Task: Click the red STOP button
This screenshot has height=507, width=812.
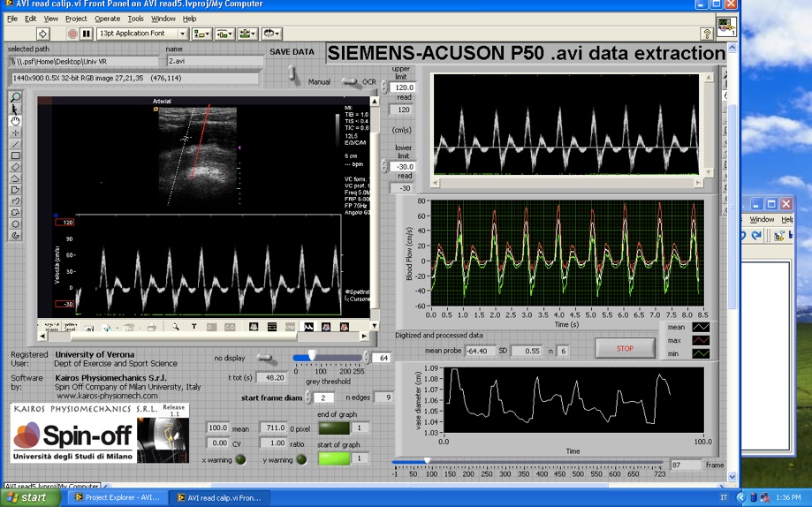Action: pyautogui.click(x=625, y=349)
